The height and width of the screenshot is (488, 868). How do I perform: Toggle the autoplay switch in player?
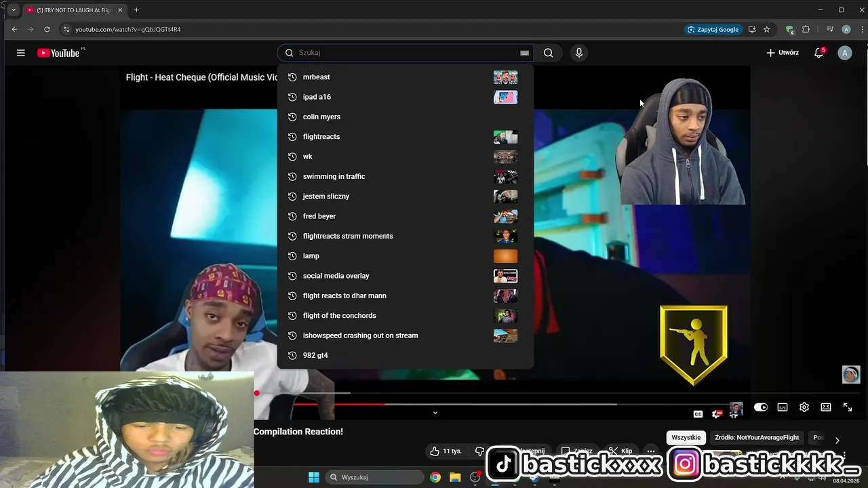coord(761,407)
